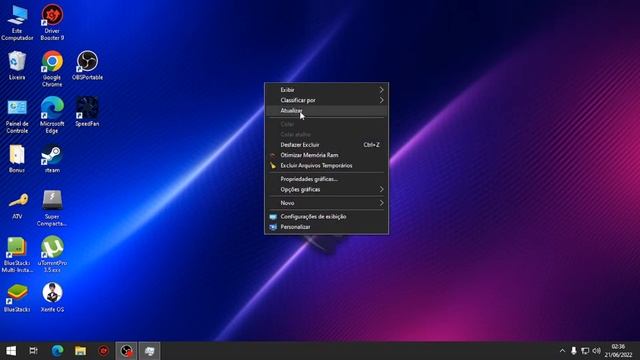Launch BlueStacks desktop shortcut

pos(17,298)
